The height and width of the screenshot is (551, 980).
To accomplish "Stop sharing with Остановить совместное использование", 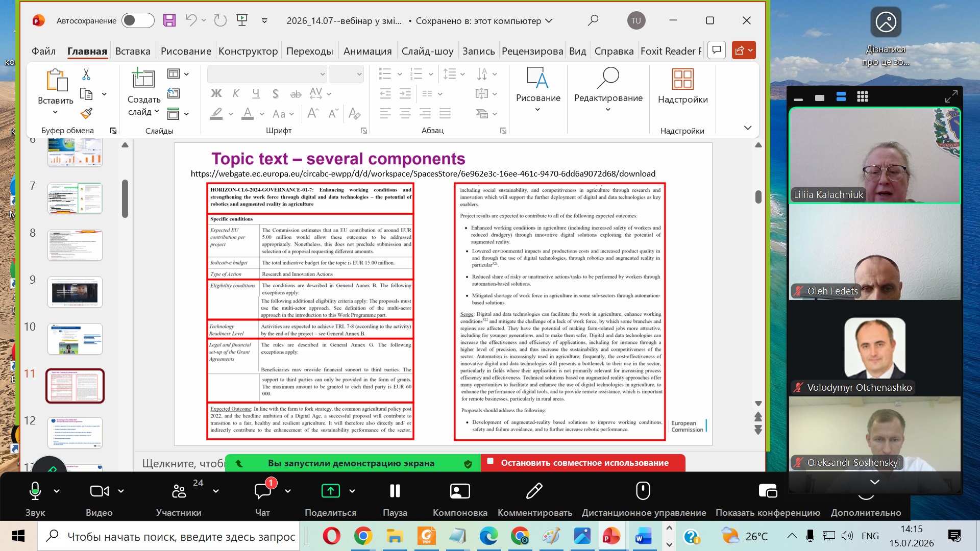I will pyautogui.click(x=583, y=463).
